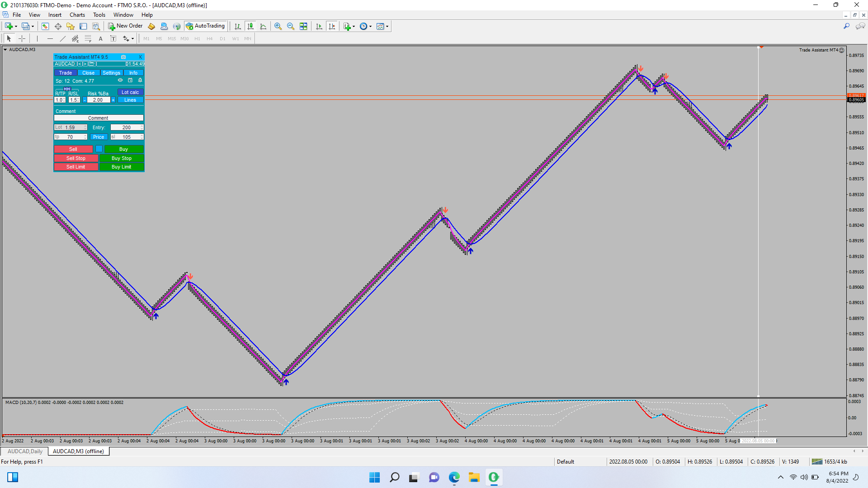Toggle eye visibility icon in Trade Assistant
Viewport: 868px width, 488px height.
120,80
